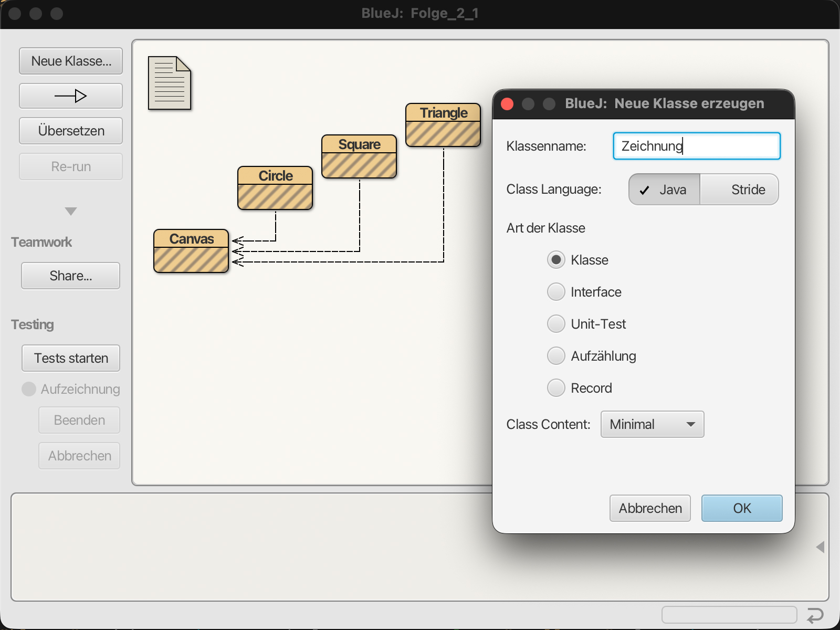Click the return arrow icon at bottom right

[x=815, y=615]
